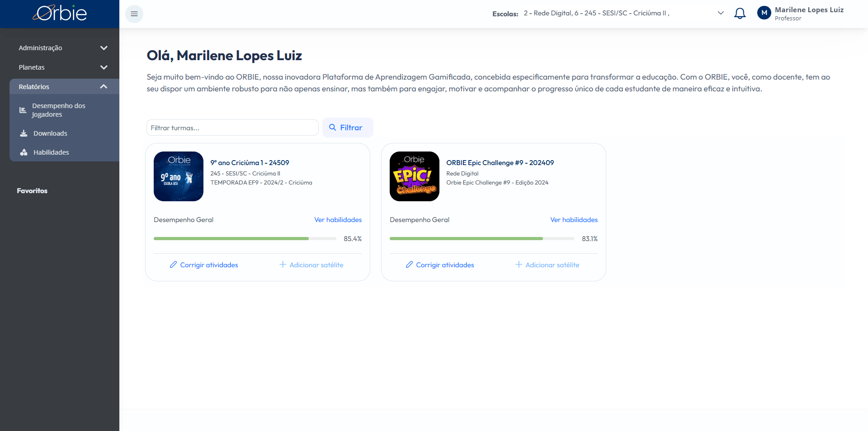Screen dimensions: 868x431
Task: Click the download icon beside Downloads
Action: 24,133
